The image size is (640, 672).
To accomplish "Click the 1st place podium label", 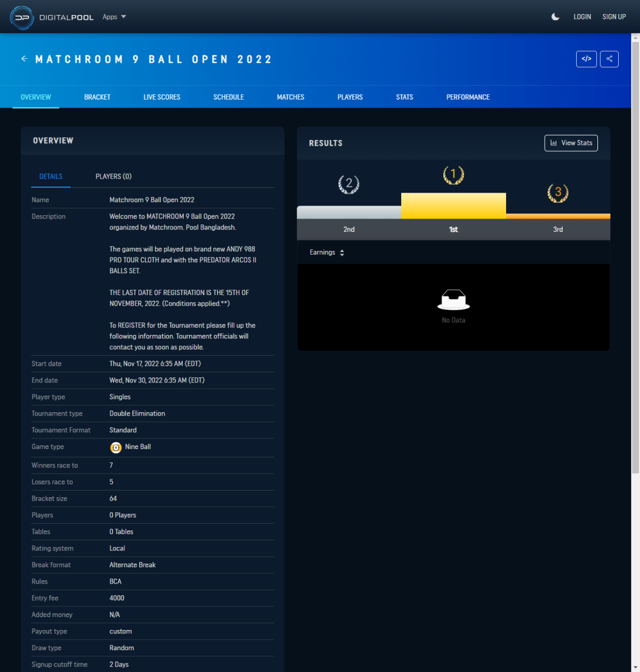I will (453, 230).
